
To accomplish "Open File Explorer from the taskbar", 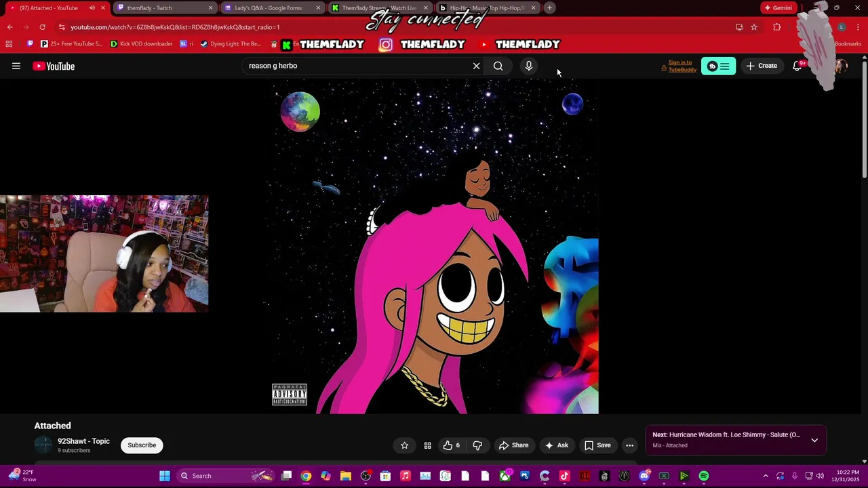I will coord(346,476).
